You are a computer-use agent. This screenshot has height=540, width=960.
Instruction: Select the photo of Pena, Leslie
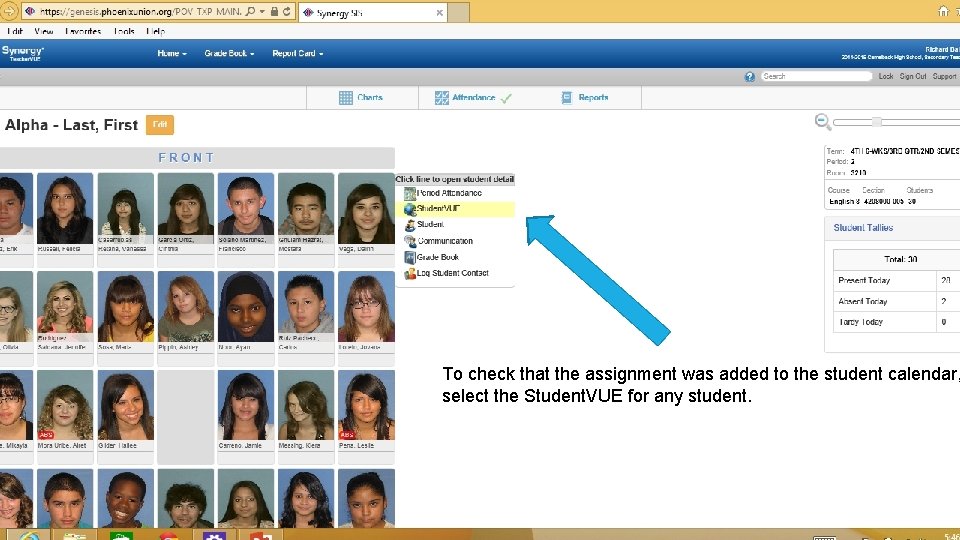(366, 405)
